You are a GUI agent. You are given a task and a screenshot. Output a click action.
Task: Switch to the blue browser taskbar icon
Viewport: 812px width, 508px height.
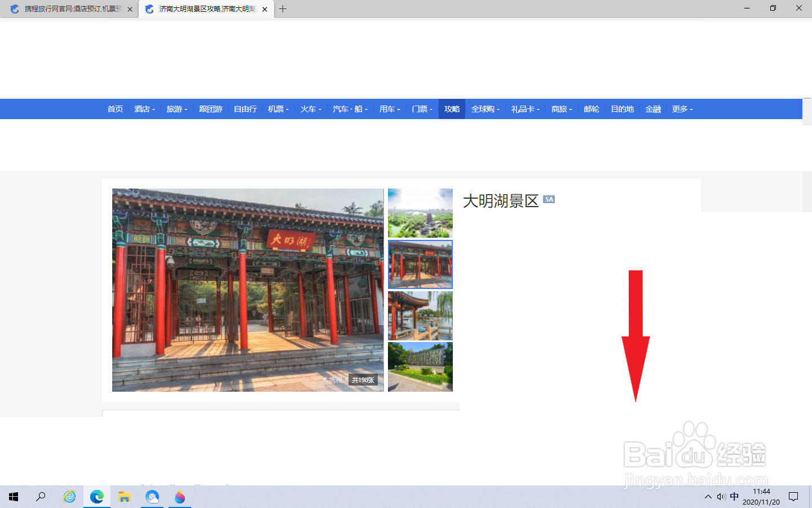pyautogui.click(x=152, y=497)
